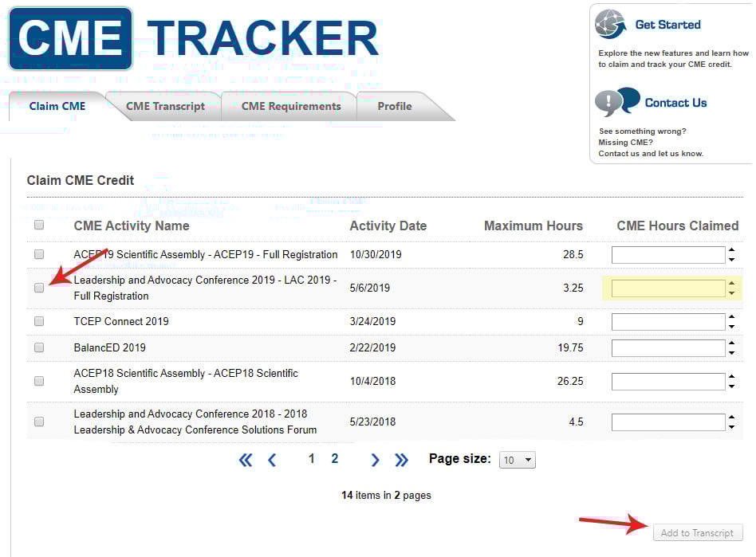This screenshot has height=557, width=756.
Task: Open the Page size dropdown
Action: click(x=517, y=461)
